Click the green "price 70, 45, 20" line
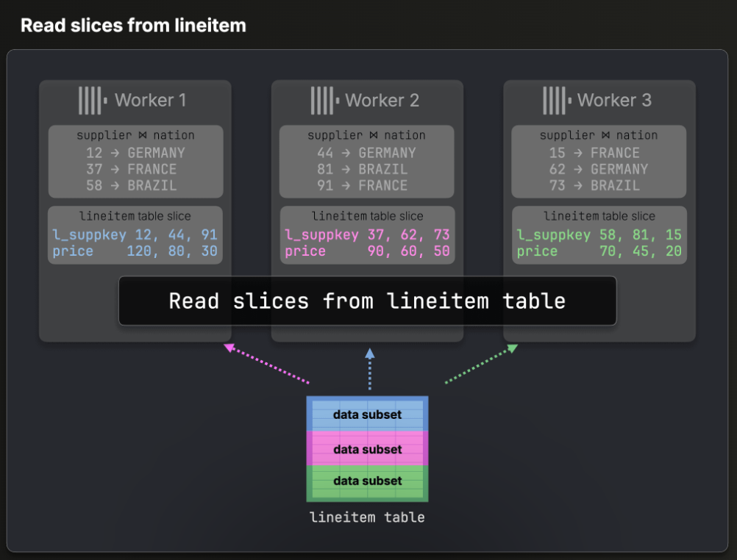The image size is (737, 560). coord(599,251)
